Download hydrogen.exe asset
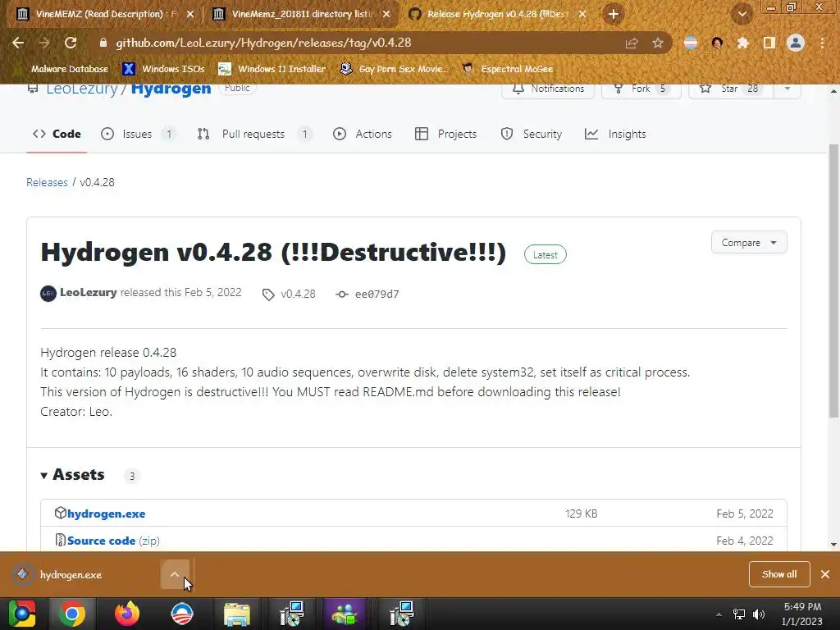Screen dimensions: 840x630 pos(106,514)
